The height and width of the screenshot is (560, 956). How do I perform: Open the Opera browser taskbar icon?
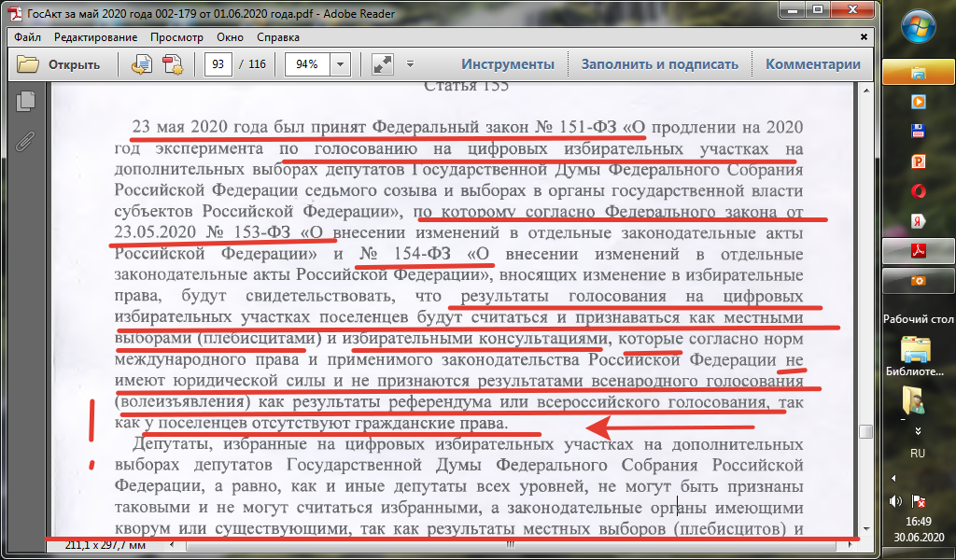[919, 191]
